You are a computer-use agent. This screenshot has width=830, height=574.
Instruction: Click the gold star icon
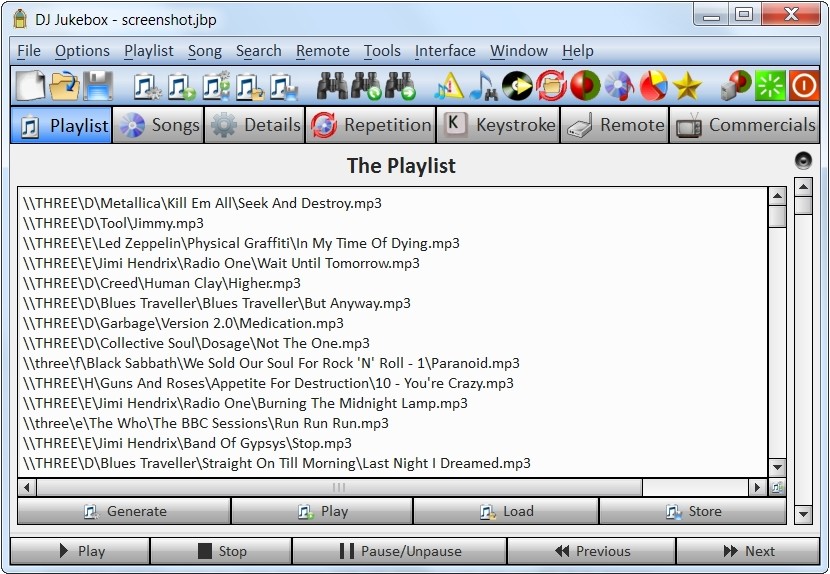(688, 86)
